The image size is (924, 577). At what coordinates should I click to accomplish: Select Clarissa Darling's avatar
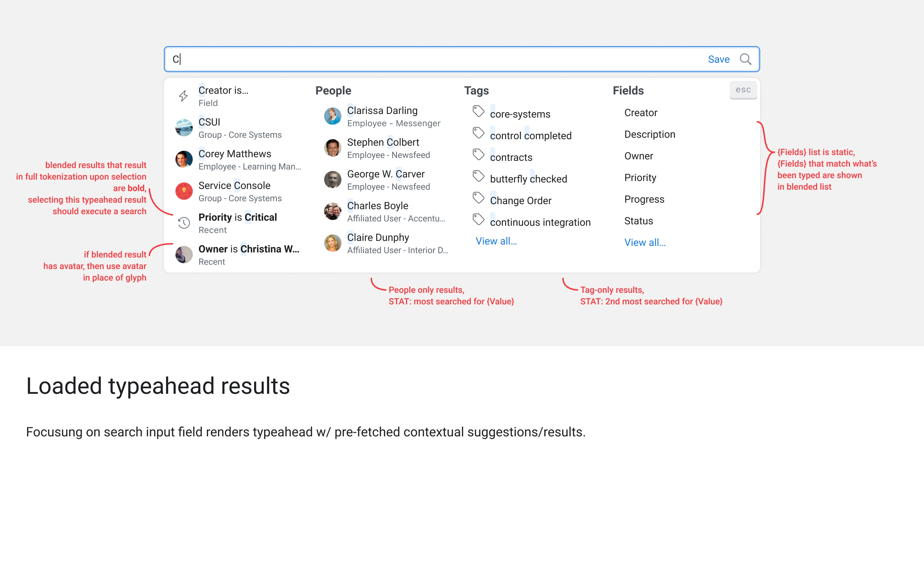click(x=332, y=116)
